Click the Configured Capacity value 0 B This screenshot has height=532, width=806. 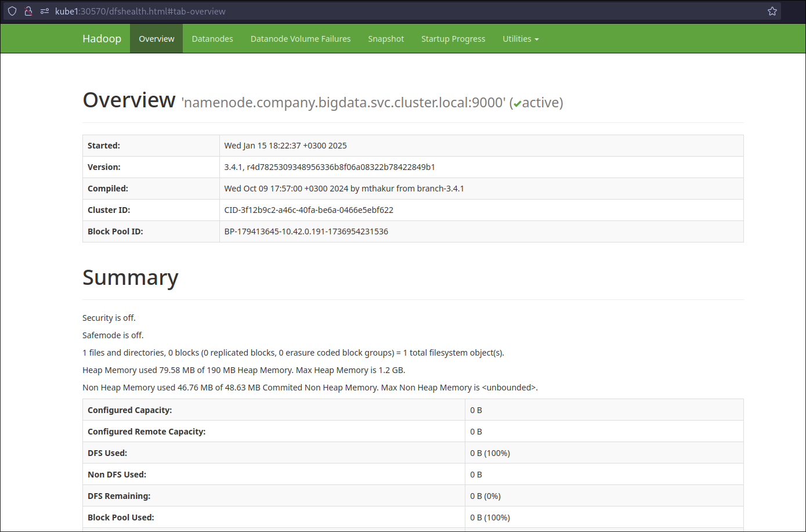[476, 410]
